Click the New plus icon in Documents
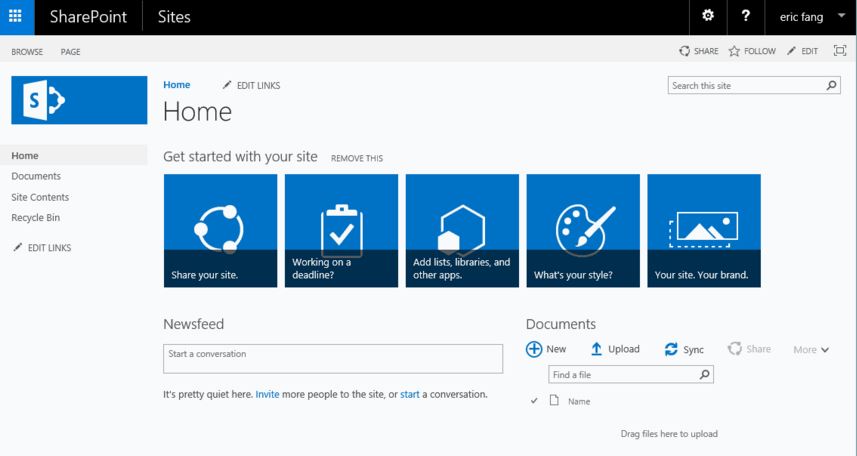The width and height of the screenshot is (857, 456). pos(534,349)
